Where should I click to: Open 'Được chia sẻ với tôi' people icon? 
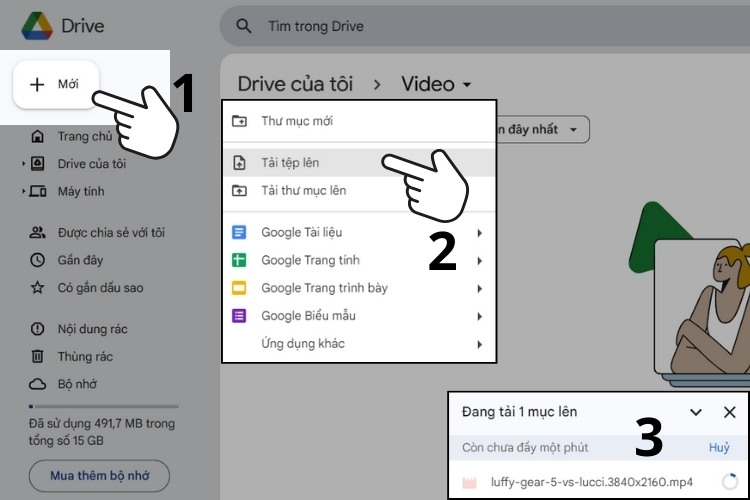[x=37, y=233]
